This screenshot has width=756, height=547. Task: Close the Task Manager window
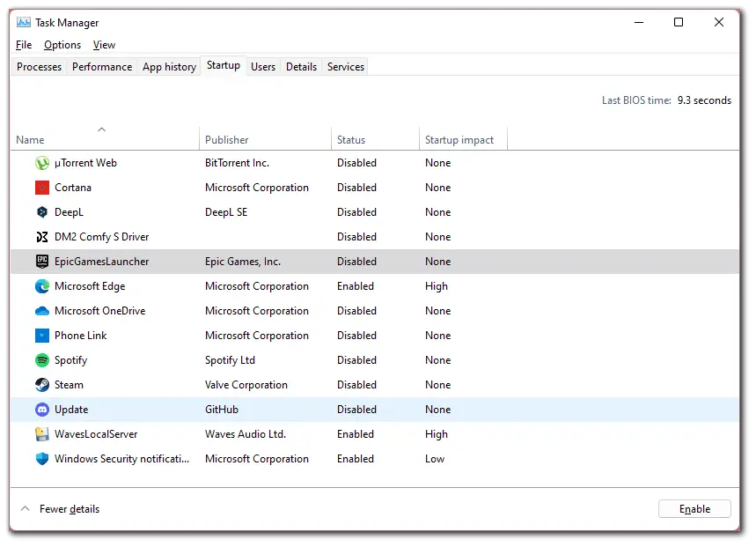pos(719,22)
